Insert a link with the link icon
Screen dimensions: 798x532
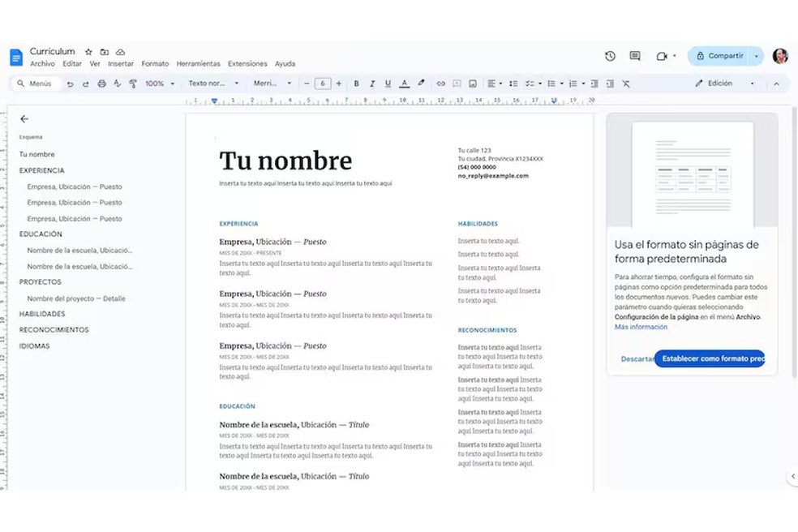point(441,84)
